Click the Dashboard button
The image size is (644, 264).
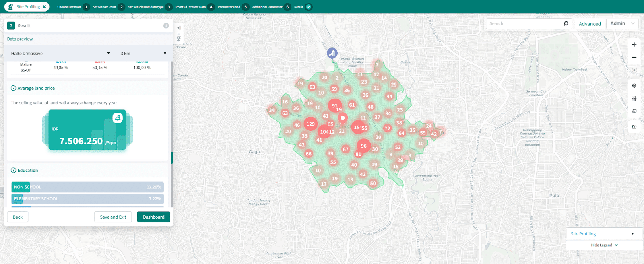tap(153, 217)
